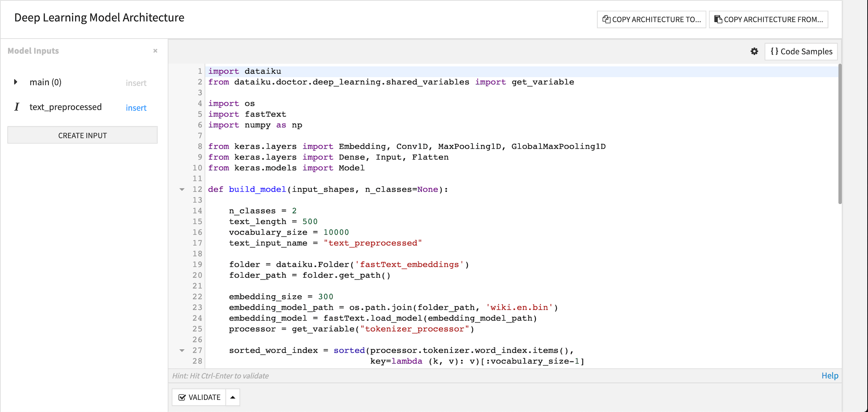Click the 'embedding_model = fastText.load_model' line
868x412 pixels.
(x=383, y=318)
